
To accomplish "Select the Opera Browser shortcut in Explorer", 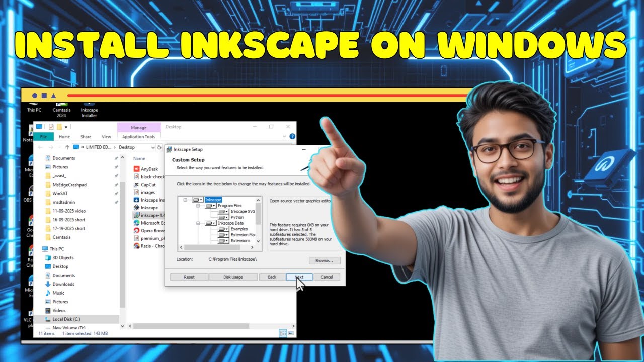I will pos(149,230).
